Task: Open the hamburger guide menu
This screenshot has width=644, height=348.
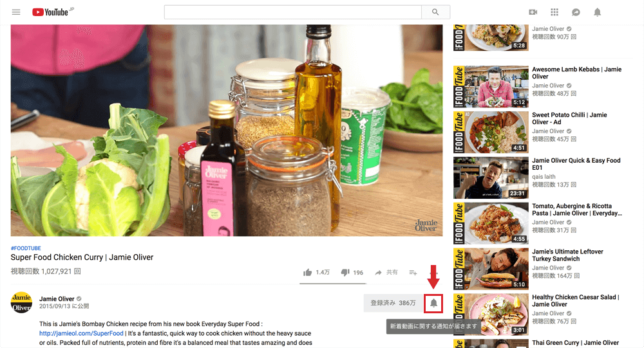Action: click(x=16, y=12)
